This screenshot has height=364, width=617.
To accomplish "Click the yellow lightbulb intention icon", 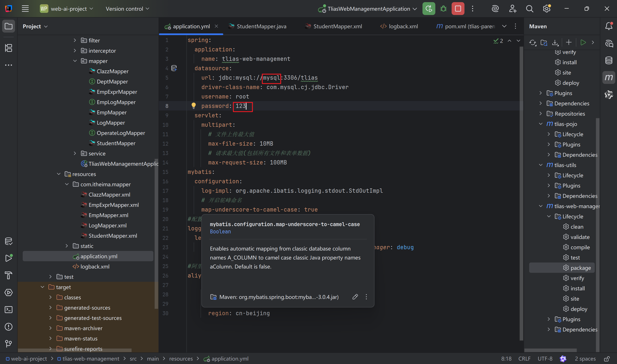I will [x=193, y=106].
